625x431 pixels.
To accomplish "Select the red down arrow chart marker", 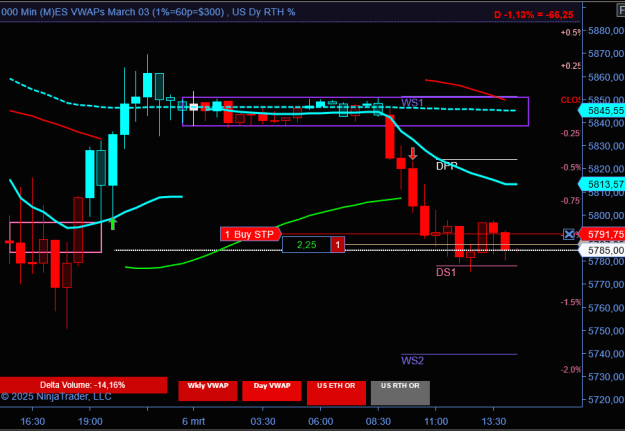I will pos(413,154).
